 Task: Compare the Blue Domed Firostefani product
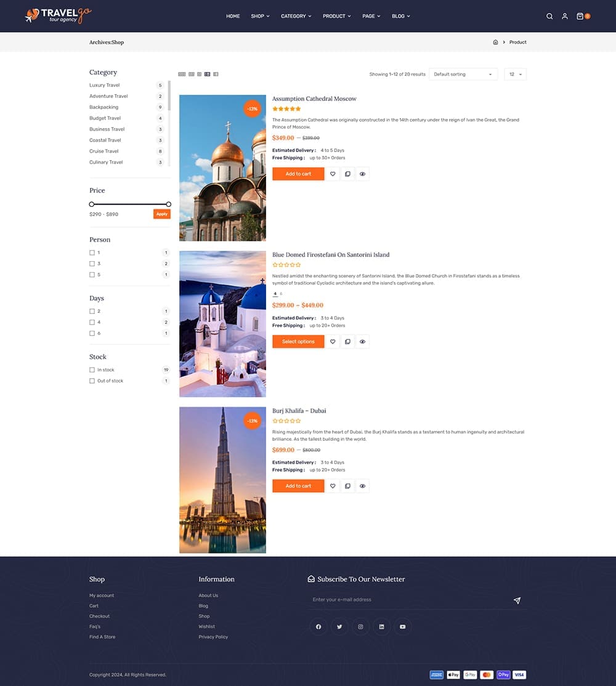[347, 342]
